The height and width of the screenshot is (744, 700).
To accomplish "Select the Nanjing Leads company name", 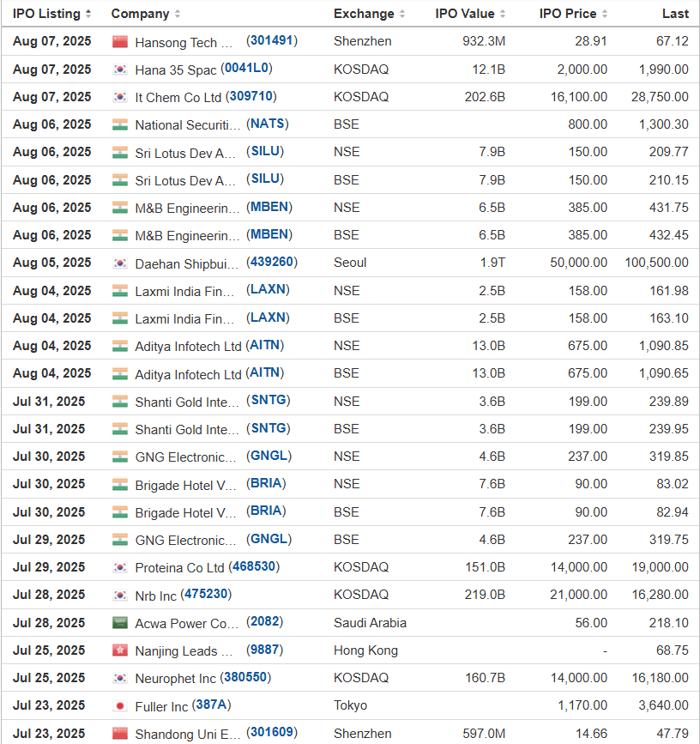I will click(184, 651).
